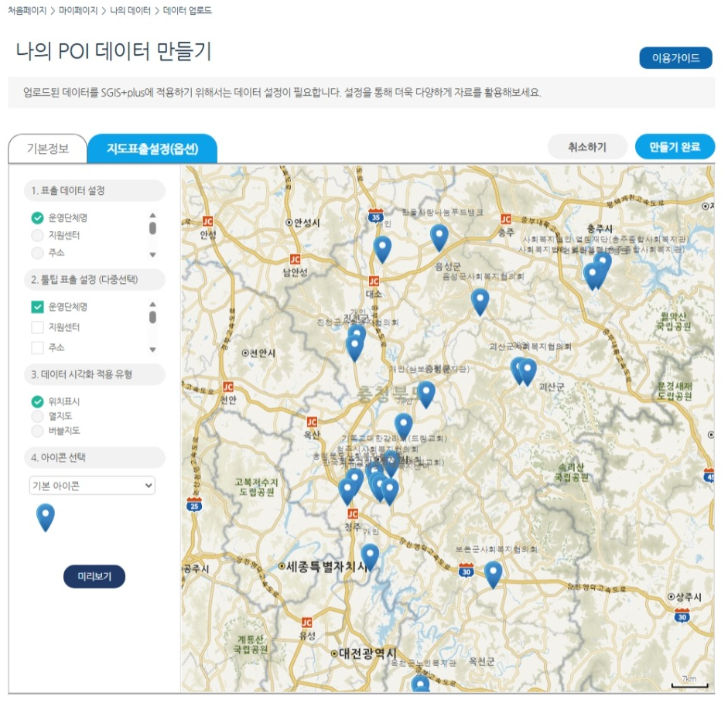This screenshot has height=703, width=728.
Task: Click the 속리산 국립공원 map label
Action: (x=571, y=472)
